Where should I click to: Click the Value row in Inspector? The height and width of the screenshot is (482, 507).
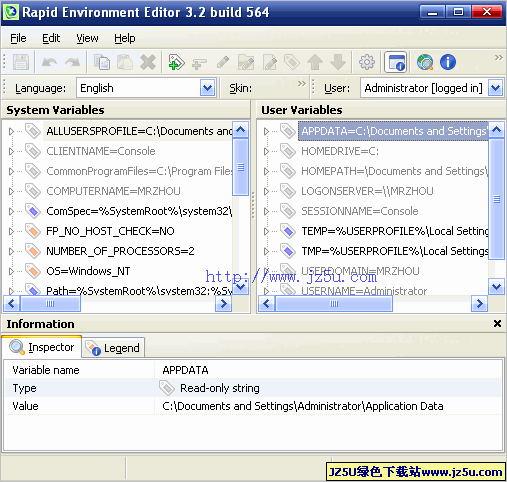click(x=253, y=406)
